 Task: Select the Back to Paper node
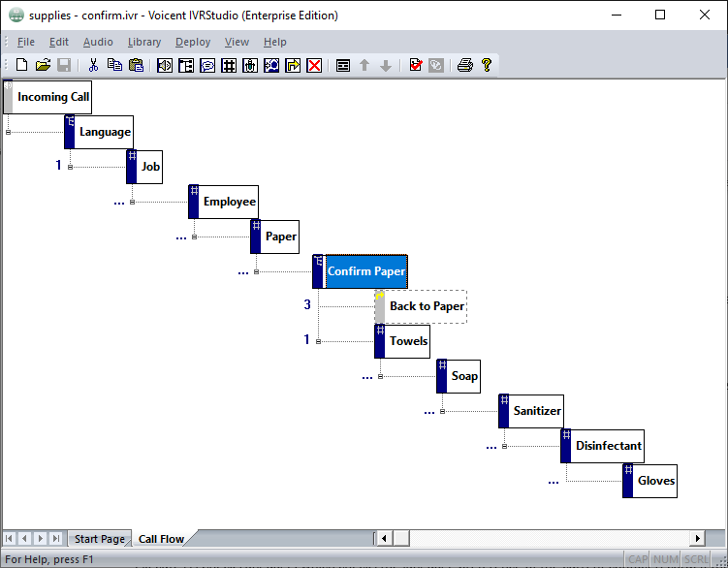(427, 306)
